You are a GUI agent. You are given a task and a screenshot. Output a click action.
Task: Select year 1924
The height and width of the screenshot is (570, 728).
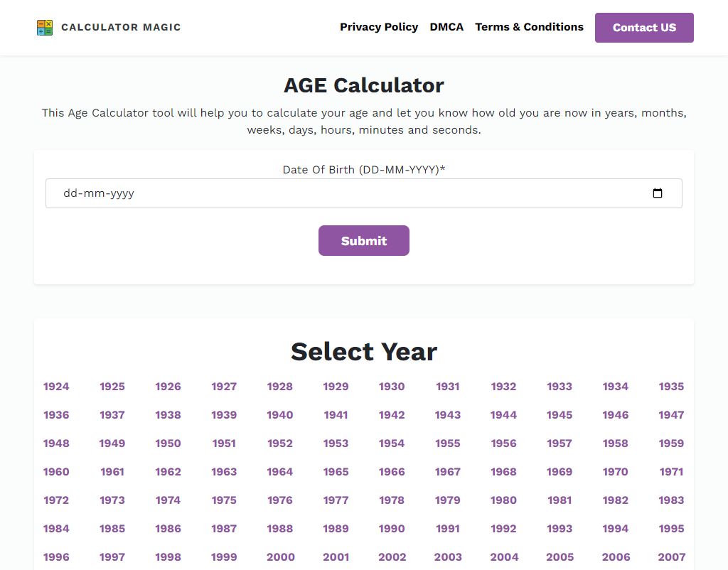click(56, 387)
